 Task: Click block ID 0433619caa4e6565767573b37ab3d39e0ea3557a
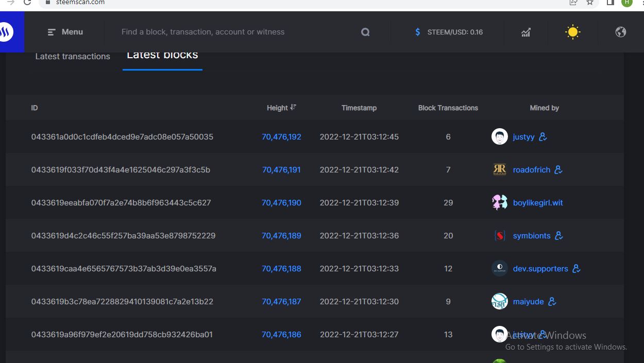pos(124,269)
